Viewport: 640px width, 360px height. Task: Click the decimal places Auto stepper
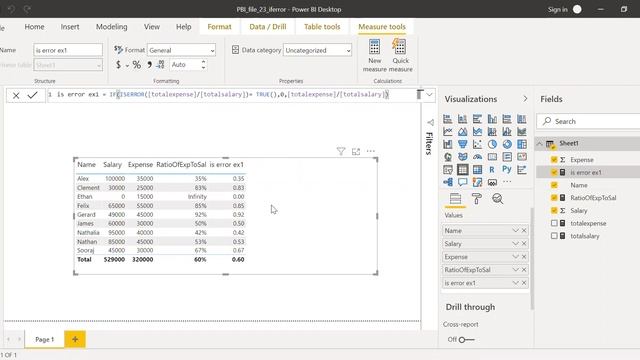[x=203, y=64]
